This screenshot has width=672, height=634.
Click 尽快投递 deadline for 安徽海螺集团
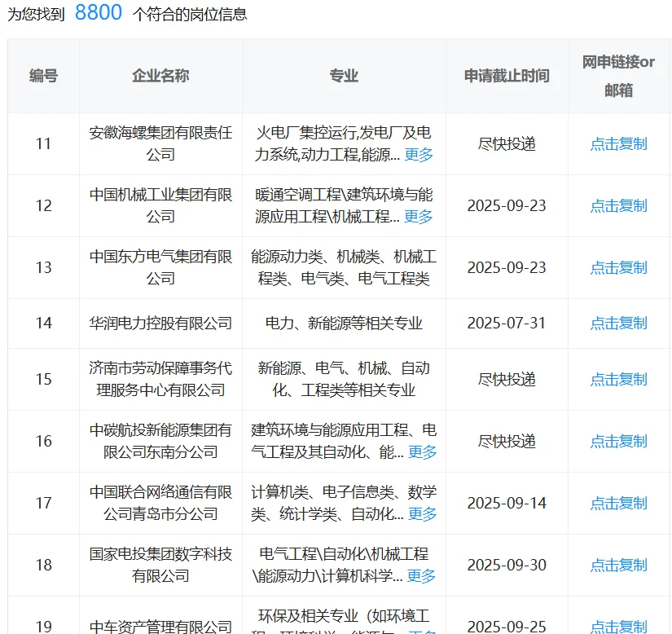[x=507, y=143]
